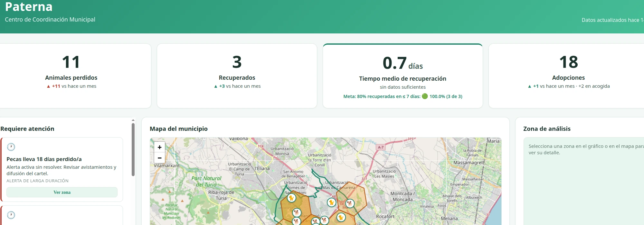Click the 'Zona de análisis' heading
This screenshot has width=644, height=225.
547,129
